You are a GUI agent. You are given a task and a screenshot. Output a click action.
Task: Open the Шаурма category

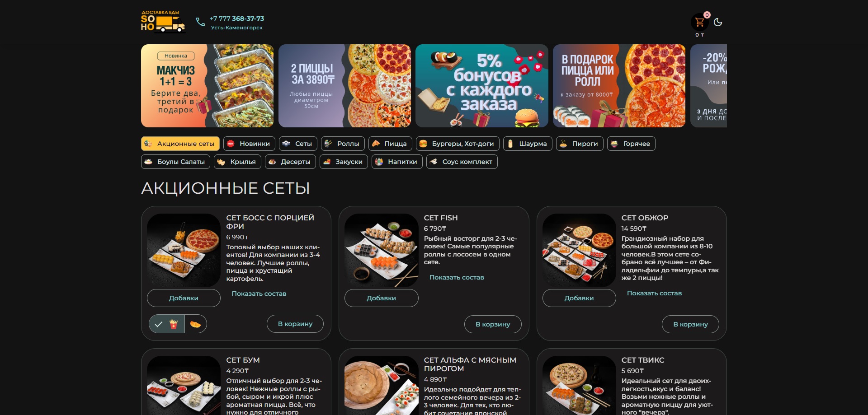point(528,144)
